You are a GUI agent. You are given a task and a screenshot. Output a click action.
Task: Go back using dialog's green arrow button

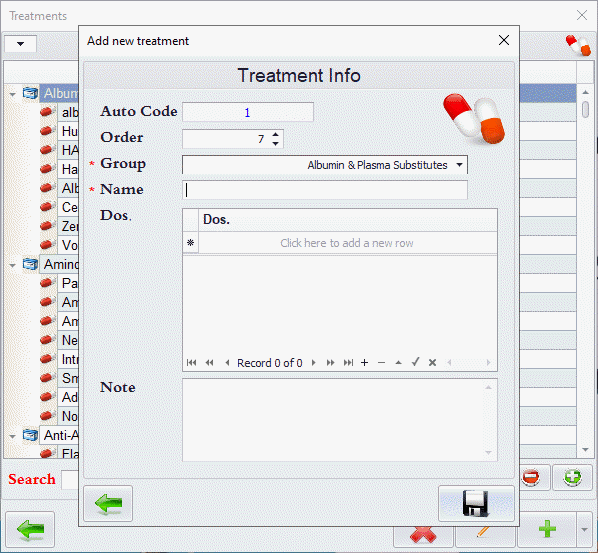pyautogui.click(x=108, y=503)
